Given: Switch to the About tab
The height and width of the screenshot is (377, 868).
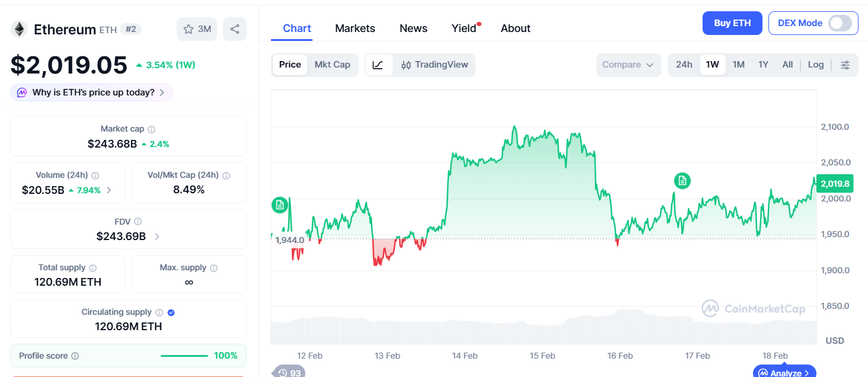Looking at the screenshot, I should [x=515, y=28].
